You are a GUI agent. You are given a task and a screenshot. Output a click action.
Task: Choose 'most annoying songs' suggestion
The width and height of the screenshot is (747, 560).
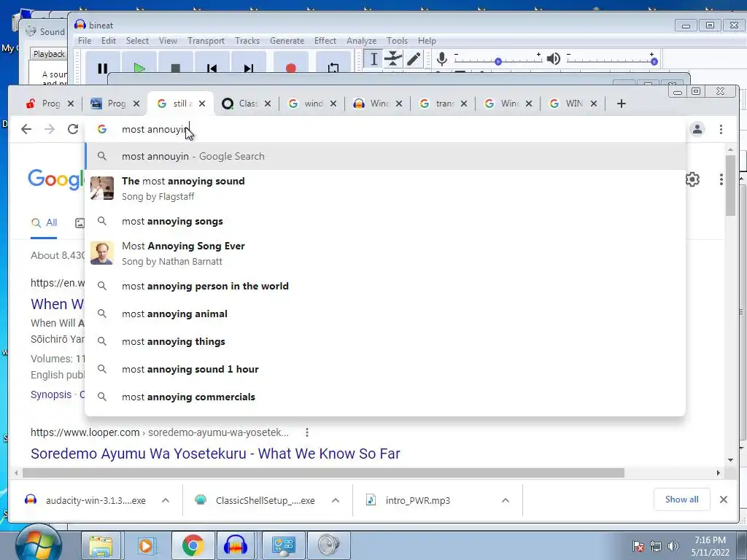[385, 221]
